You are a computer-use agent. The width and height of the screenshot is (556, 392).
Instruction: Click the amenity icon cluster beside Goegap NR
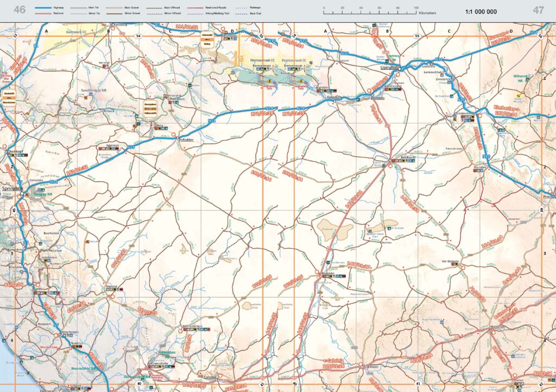click(41, 191)
